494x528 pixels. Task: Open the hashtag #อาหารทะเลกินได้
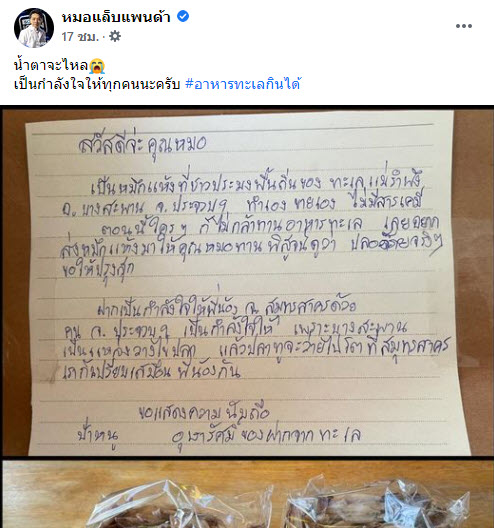pyautogui.click(x=242, y=84)
